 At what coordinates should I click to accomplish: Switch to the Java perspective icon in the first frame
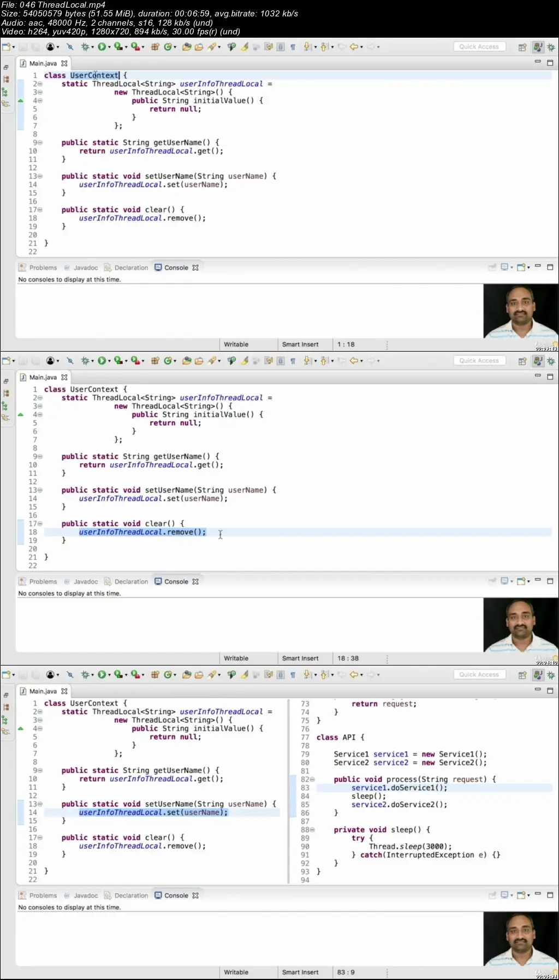[538, 47]
